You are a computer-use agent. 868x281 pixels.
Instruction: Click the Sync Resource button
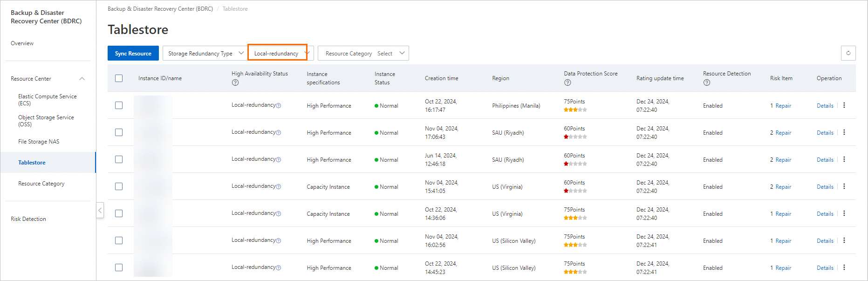point(133,53)
